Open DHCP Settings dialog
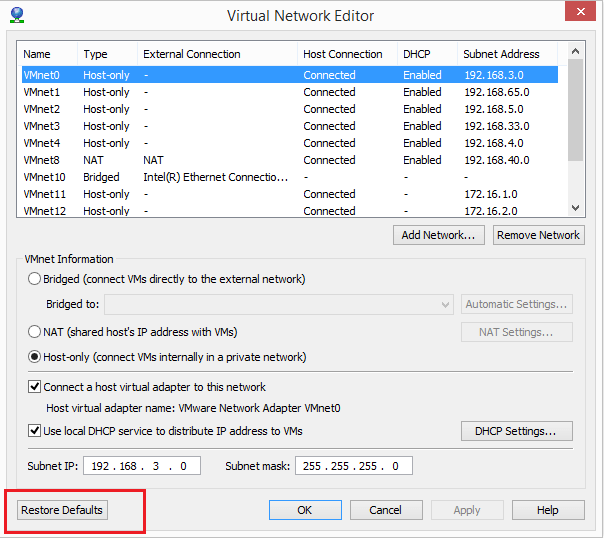The width and height of the screenshot is (604, 538). click(x=516, y=431)
